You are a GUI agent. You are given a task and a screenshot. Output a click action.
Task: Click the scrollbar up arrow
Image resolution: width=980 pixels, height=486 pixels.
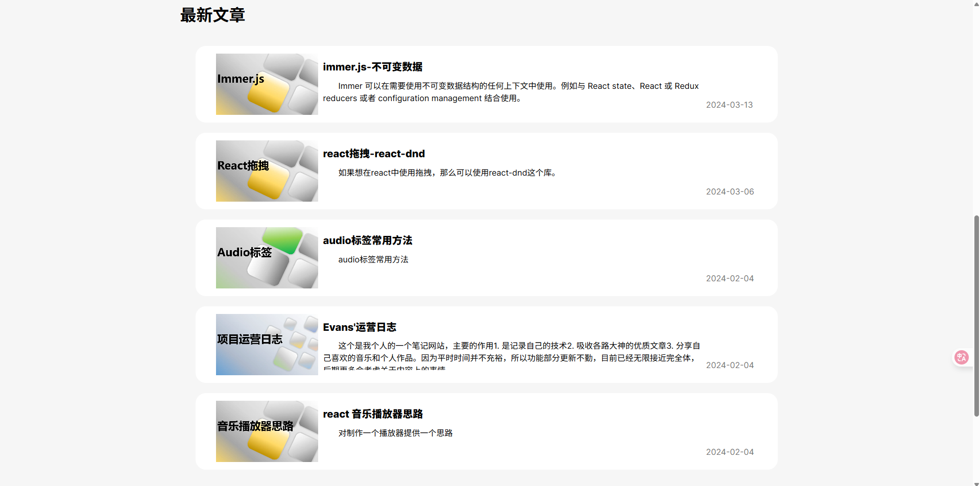coord(976,4)
